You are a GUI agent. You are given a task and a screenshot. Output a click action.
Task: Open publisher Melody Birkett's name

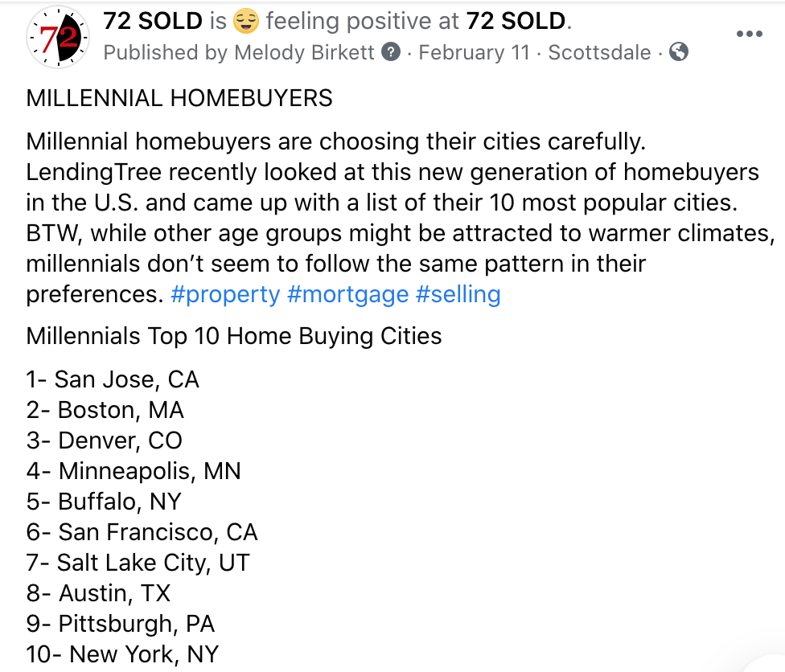tap(304, 52)
